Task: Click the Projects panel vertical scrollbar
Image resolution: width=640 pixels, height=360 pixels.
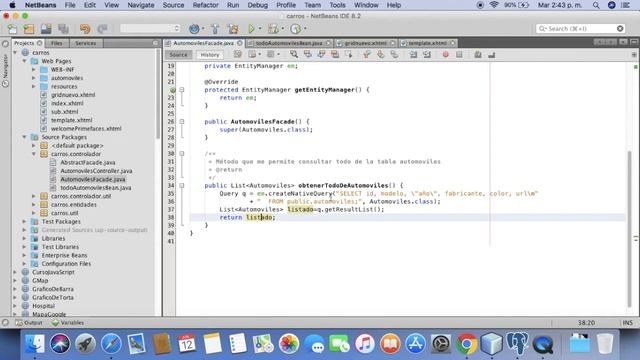Action: pyautogui.click(x=158, y=94)
